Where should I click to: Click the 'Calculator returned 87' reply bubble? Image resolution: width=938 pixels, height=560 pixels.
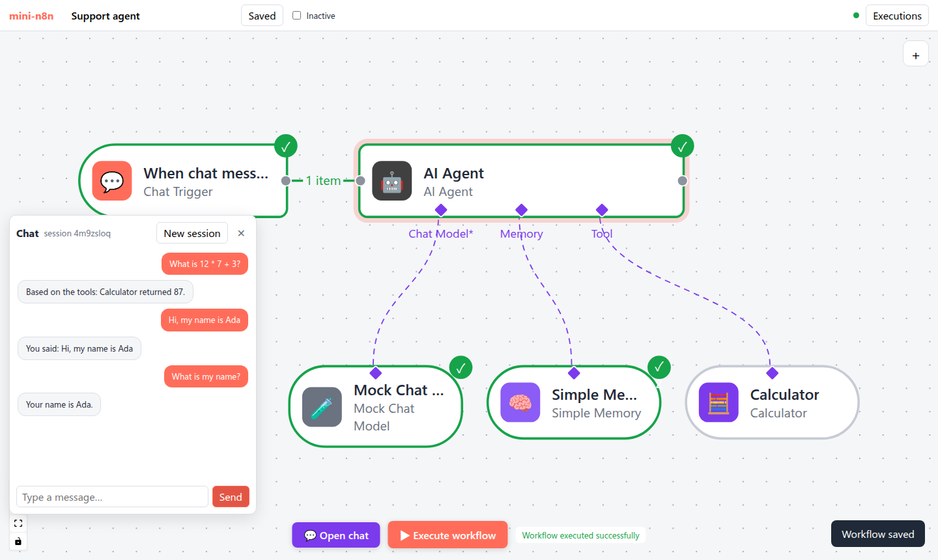[x=106, y=292]
